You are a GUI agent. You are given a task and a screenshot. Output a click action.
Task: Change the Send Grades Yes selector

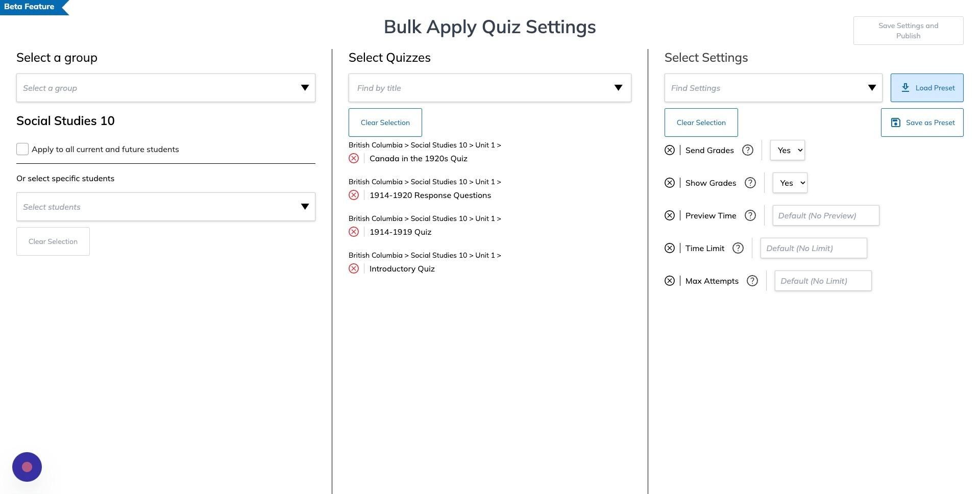tap(788, 150)
